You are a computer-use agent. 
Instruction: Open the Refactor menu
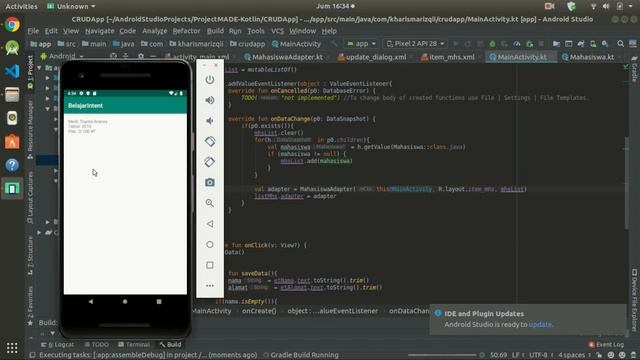(187, 31)
